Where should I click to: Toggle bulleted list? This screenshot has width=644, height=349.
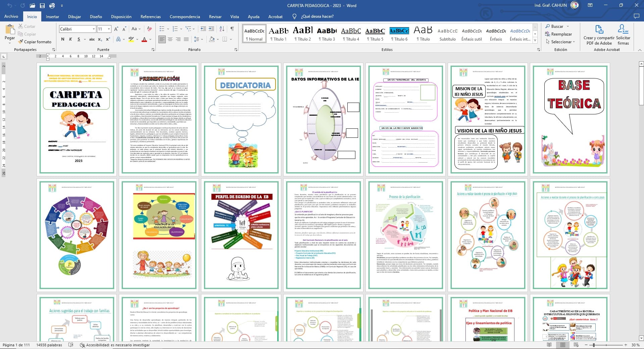coord(162,29)
